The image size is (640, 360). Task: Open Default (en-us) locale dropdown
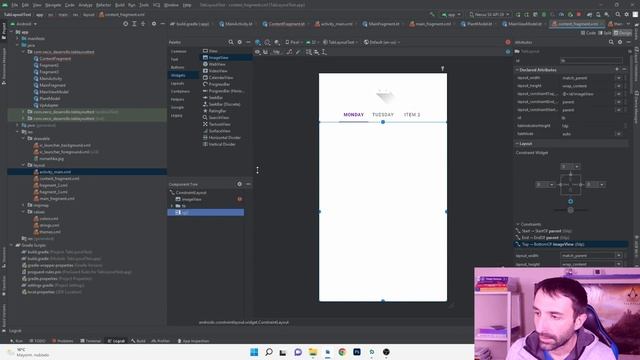[382, 42]
